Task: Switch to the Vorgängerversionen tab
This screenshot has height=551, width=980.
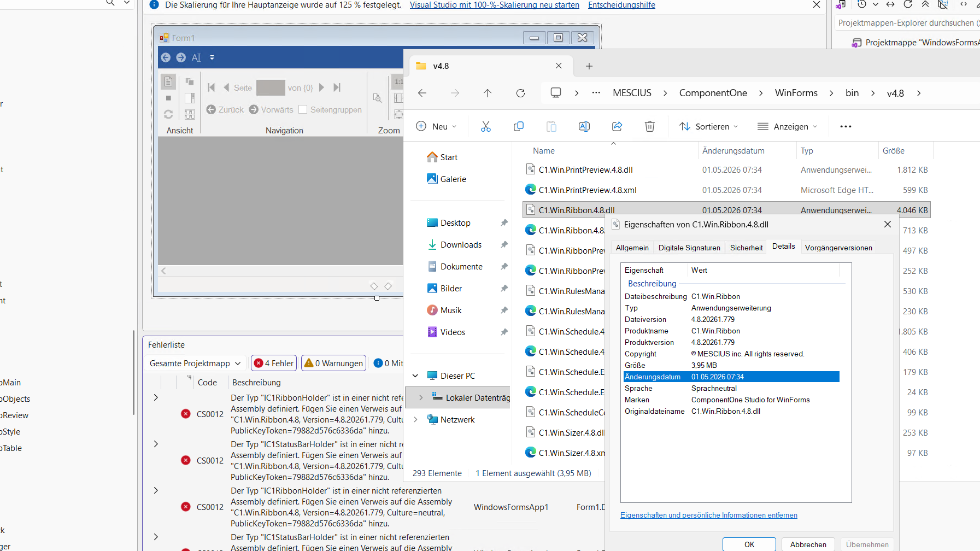Action: pos(838,248)
